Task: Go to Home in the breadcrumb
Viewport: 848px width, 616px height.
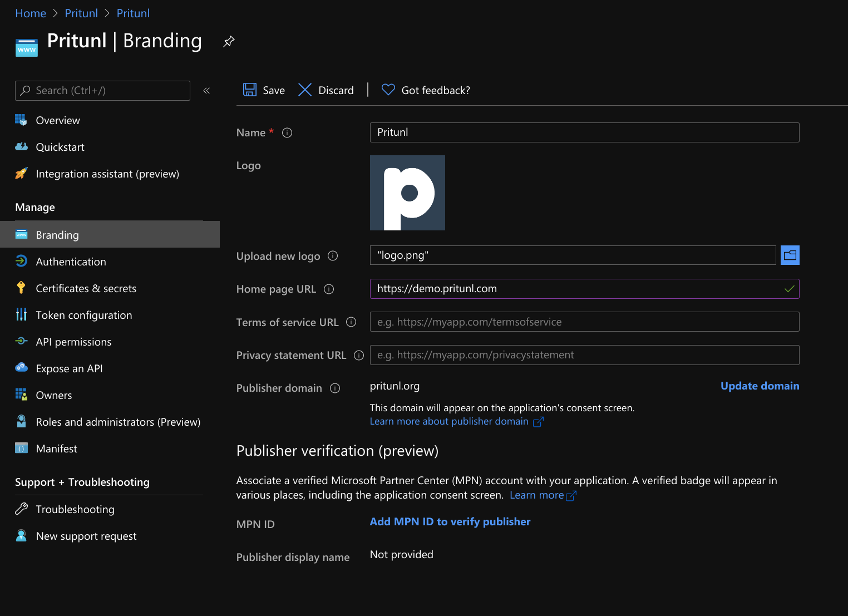Action: point(31,13)
